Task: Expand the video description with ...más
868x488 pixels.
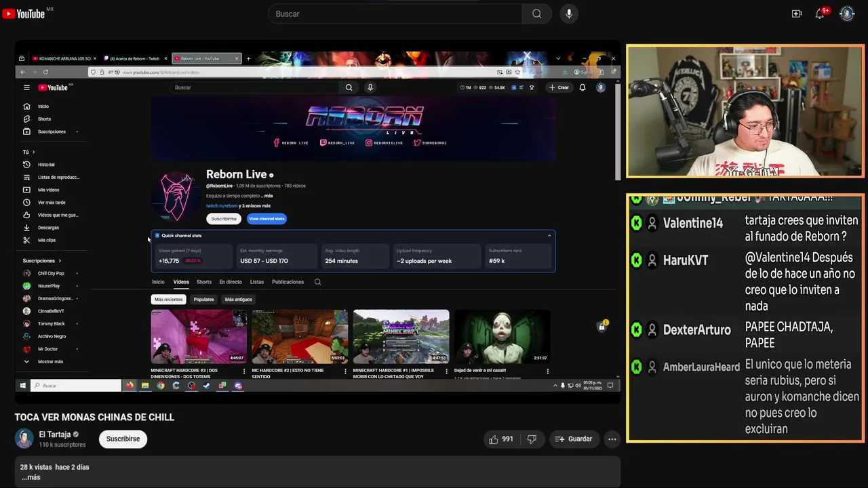Action: point(31,477)
